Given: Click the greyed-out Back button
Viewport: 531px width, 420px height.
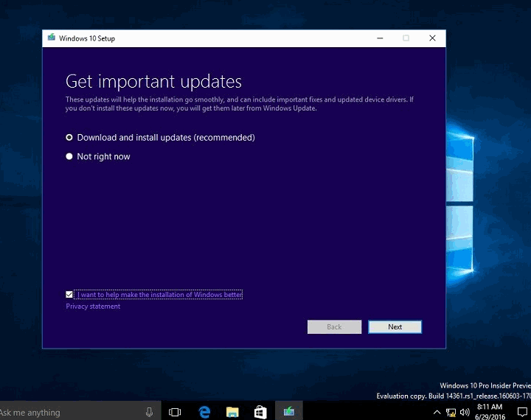Looking at the screenshot, I should point(334,327).
